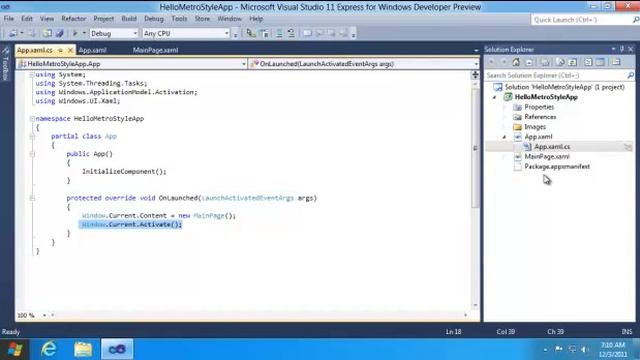The width and height of the screenshot is (640, 360).
Task: Select the Properties node
Action: 539,107
